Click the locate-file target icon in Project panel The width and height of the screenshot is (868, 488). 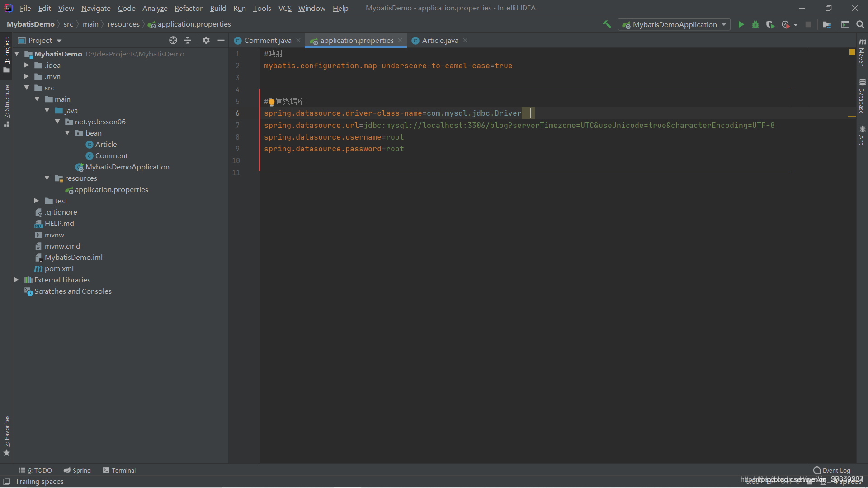click(x=173, y=40)
